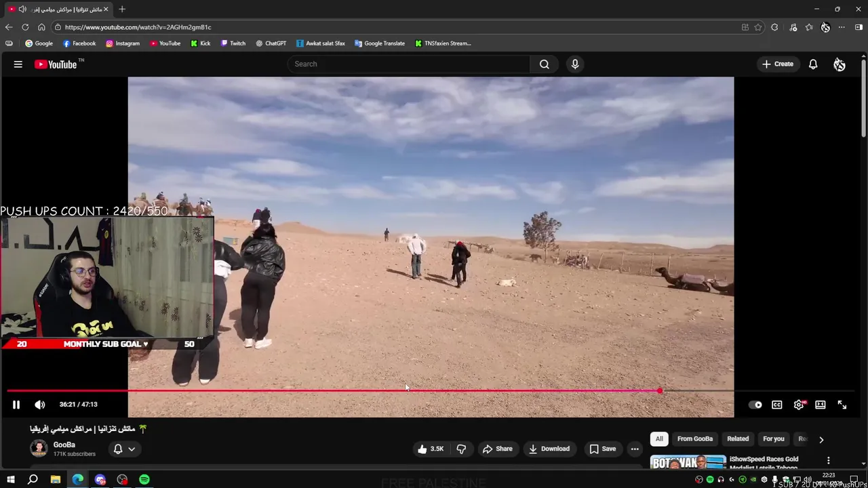Screen dimensions: 868x488
Task: Pause the playing video
Action: tap(16, 405)
